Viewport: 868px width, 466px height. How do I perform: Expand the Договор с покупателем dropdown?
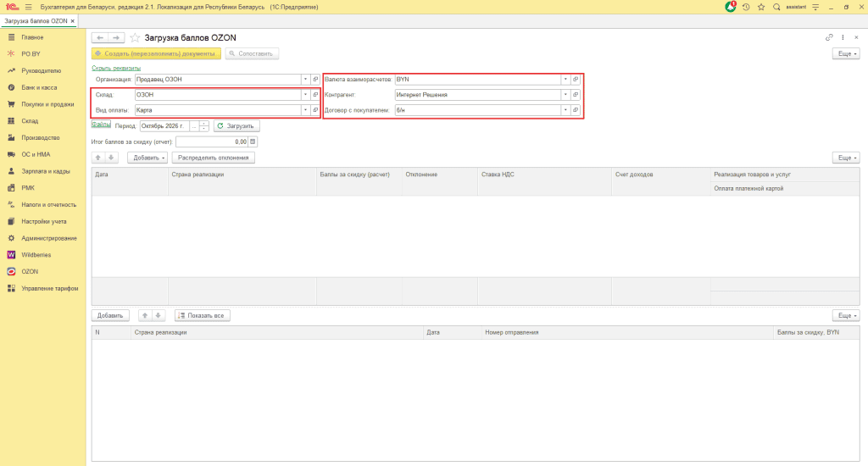(x=565, y=110)
